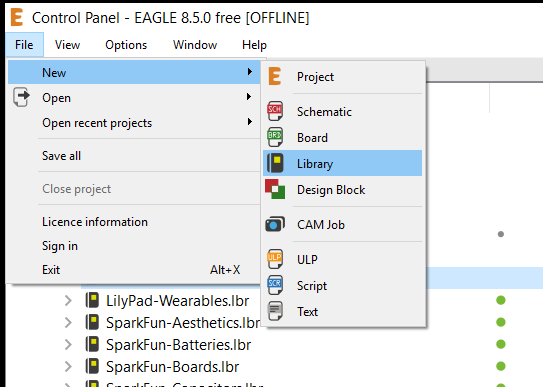The width and height of the screenshot is (543, 387).
Task: Click the CAM Job camera icon
Action: tap(275, 224)
